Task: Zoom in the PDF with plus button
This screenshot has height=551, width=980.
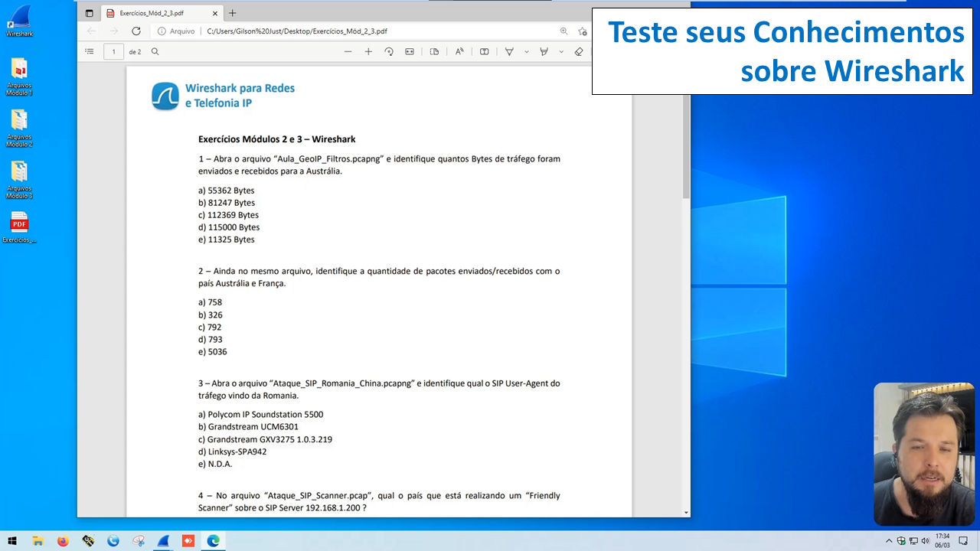Action: tap(368, 51)
